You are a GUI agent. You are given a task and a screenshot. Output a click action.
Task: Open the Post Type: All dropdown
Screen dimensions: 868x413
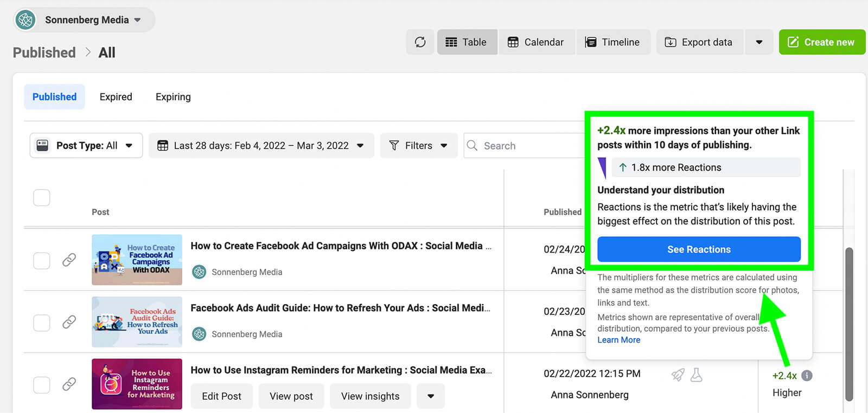click(86, 146)
